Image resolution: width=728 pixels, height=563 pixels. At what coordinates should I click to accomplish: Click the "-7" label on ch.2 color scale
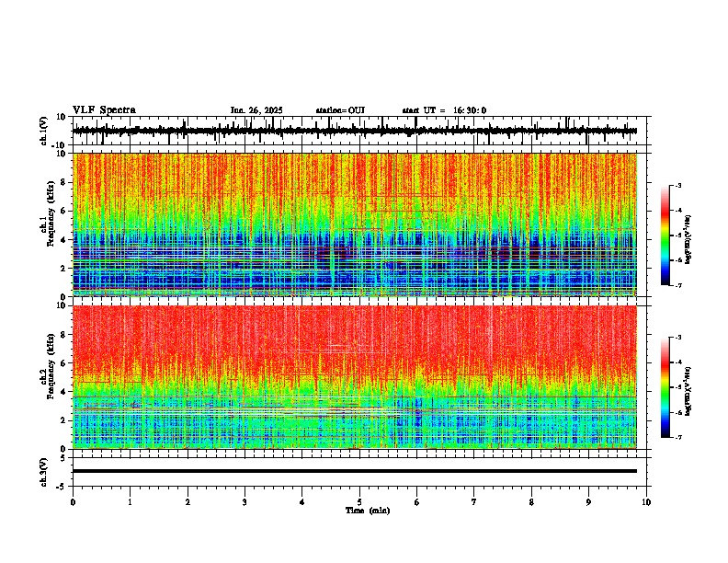678,437
